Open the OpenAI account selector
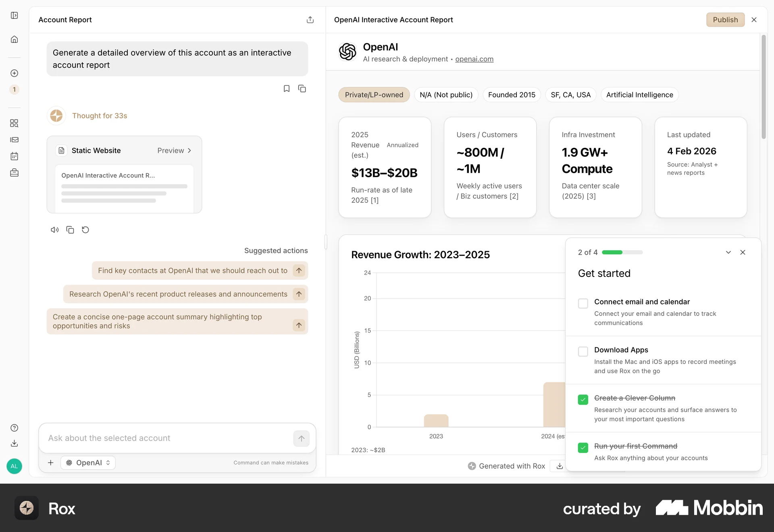Viewport: 774px width, 532px height. [87, 463]
